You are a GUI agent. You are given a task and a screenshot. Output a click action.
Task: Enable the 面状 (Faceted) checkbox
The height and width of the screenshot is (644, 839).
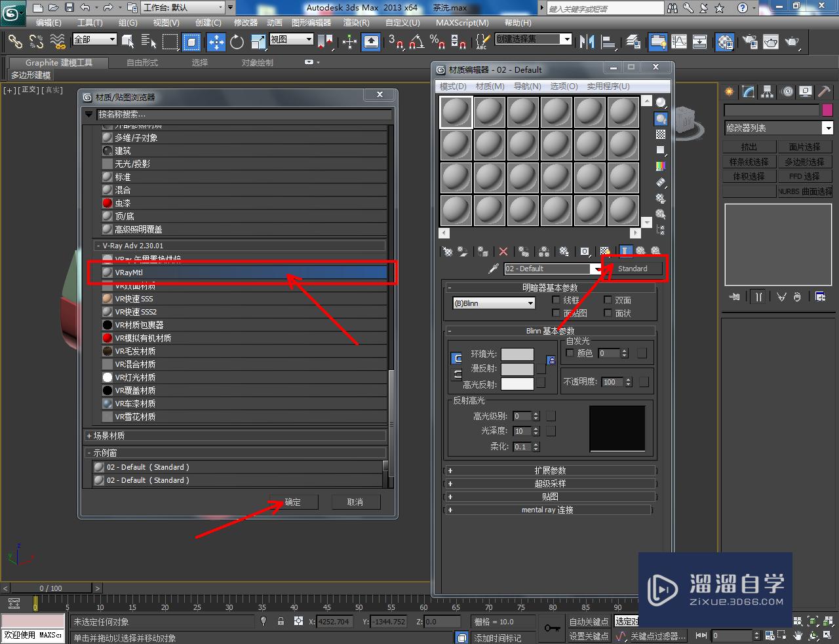point(608,313)
